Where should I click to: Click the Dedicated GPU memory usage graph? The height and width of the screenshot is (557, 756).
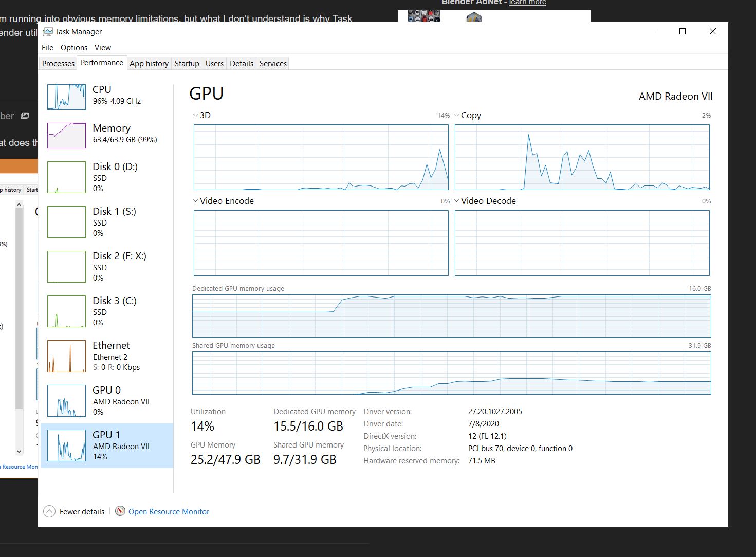tap(452, 315)
